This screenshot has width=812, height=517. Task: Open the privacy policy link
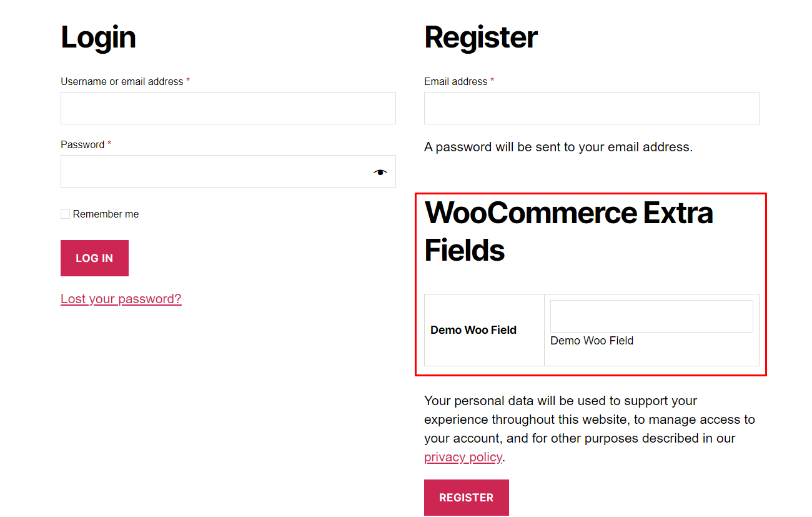click(463, 457)
